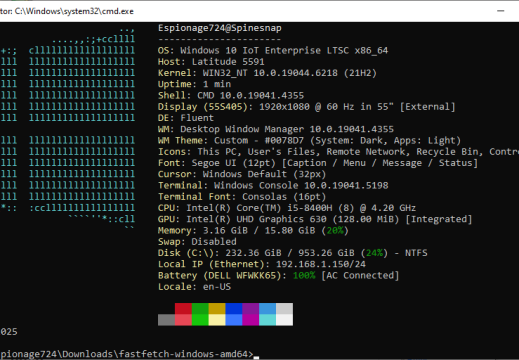Click the pale yellow color block

[x=217, y=320]
